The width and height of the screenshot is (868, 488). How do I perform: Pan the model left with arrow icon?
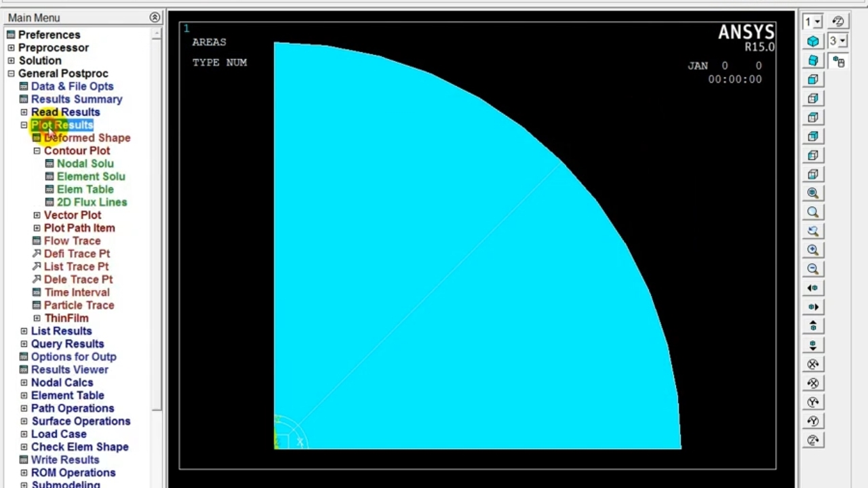click(813, 288)
